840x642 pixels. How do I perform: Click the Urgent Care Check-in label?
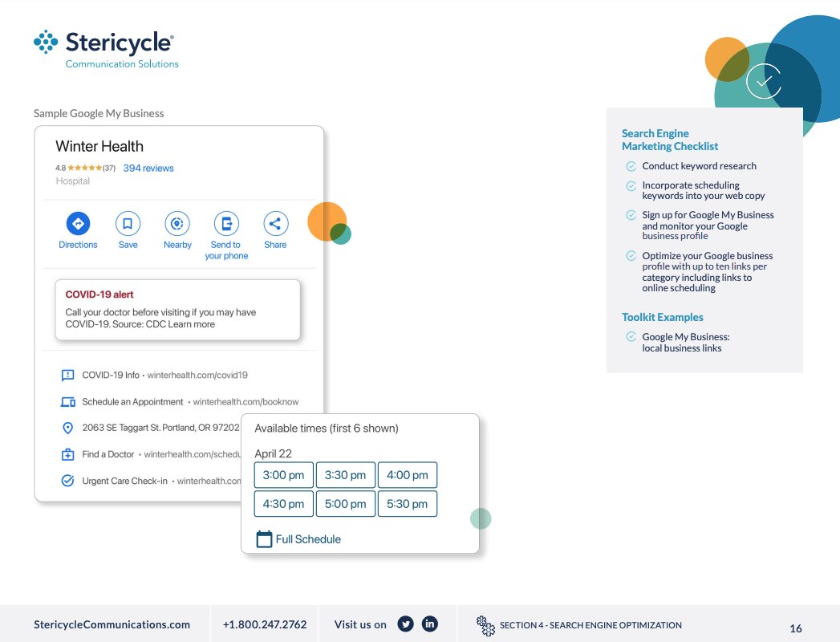tap(124, 481)
